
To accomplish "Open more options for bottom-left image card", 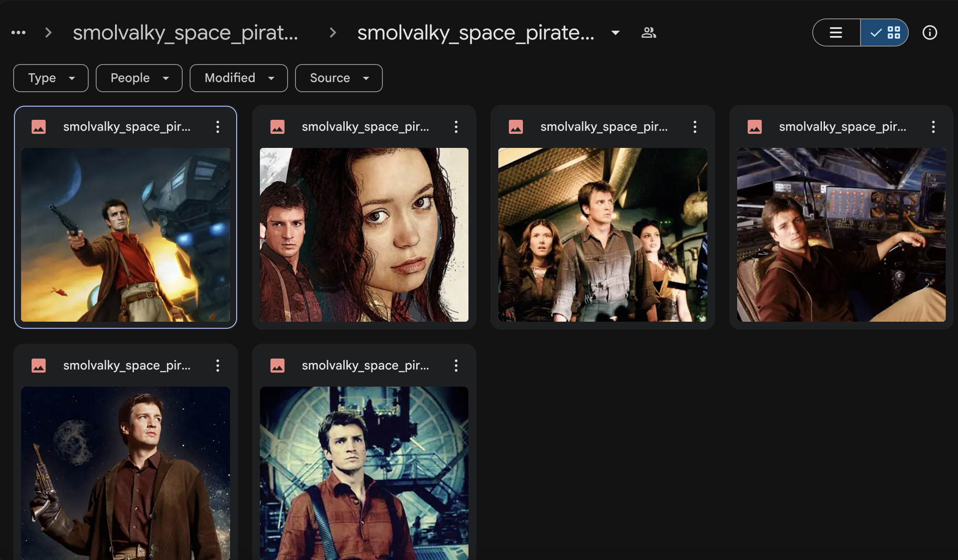I will (218, 366).
